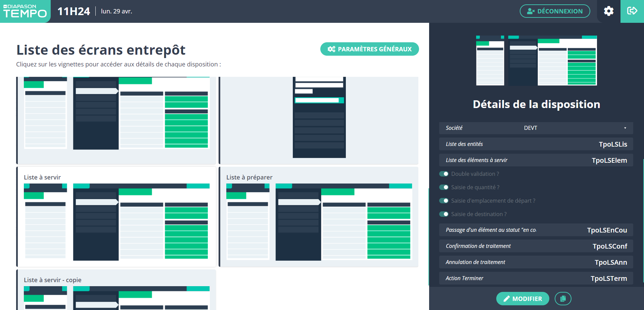Click the settings gear icon
This screenshot has width=644, height=310.
click(608, 11)
